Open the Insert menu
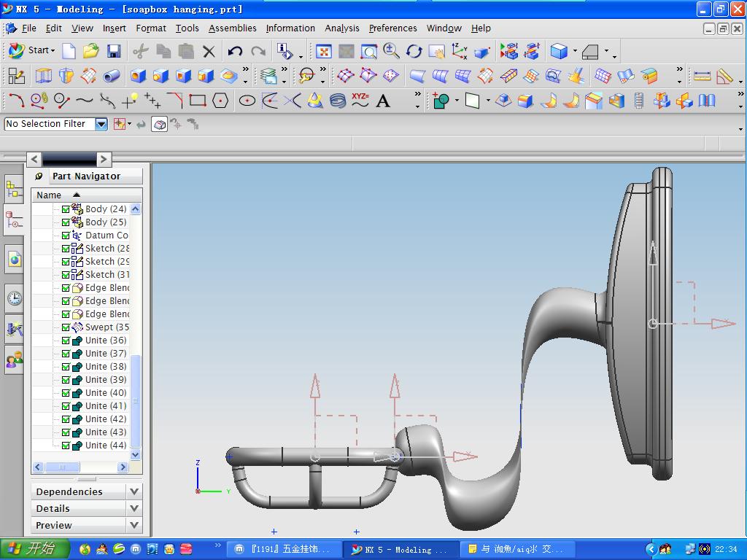The image size is (747, 560). [x=115, y=28]
